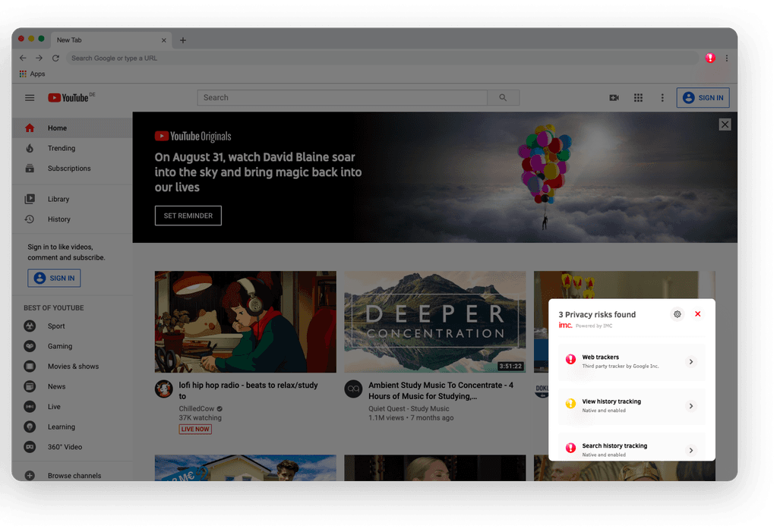Click the search magnifier button
Image resolution: width=777 pixels, height=532 pixels.
pos(503,98)
